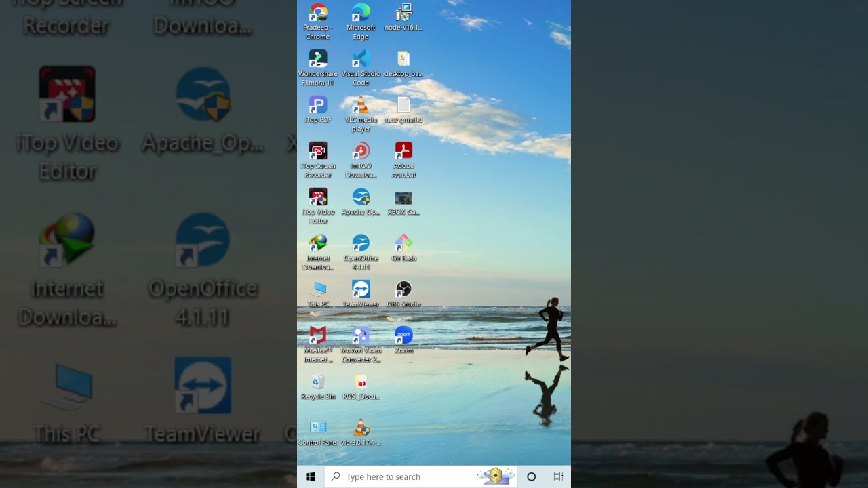The width and height of the screenshot is (868, 488).
Task: Open the Control Panel desktop icon
Action: coord(317,432)
